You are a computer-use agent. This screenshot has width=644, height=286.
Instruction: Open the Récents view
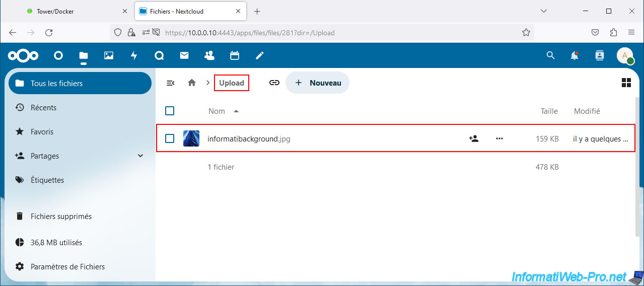click(x=43, y=108)
